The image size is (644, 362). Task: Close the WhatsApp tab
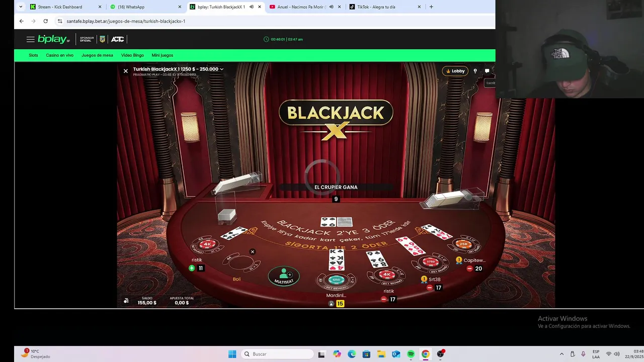coord(180,7)
